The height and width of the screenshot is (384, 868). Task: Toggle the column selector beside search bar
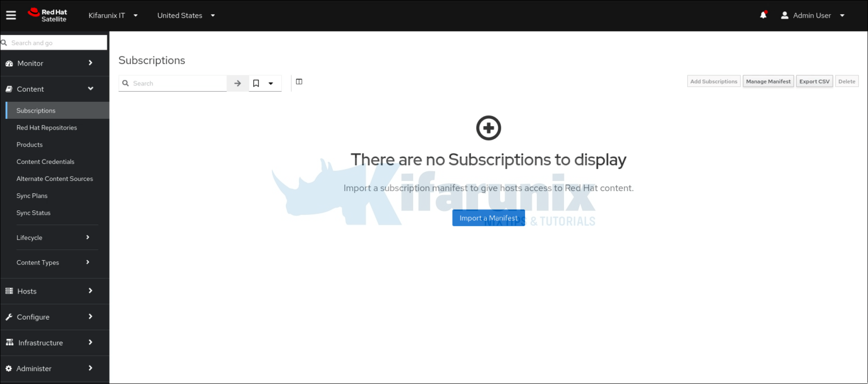tap(299, 82)
